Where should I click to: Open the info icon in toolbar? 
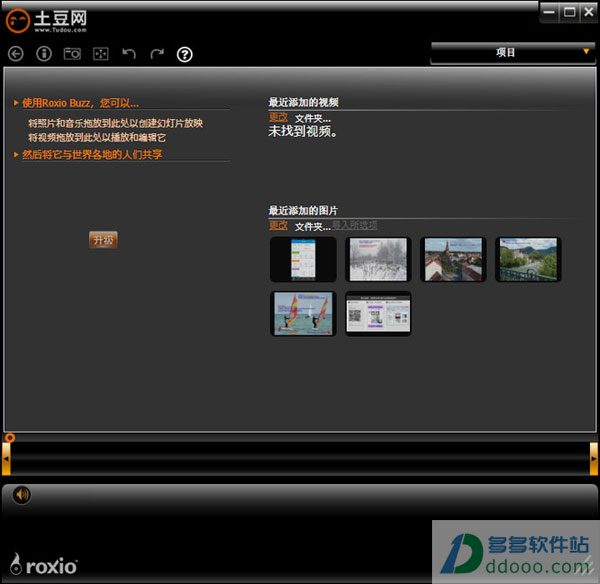[x=44, y=54]
